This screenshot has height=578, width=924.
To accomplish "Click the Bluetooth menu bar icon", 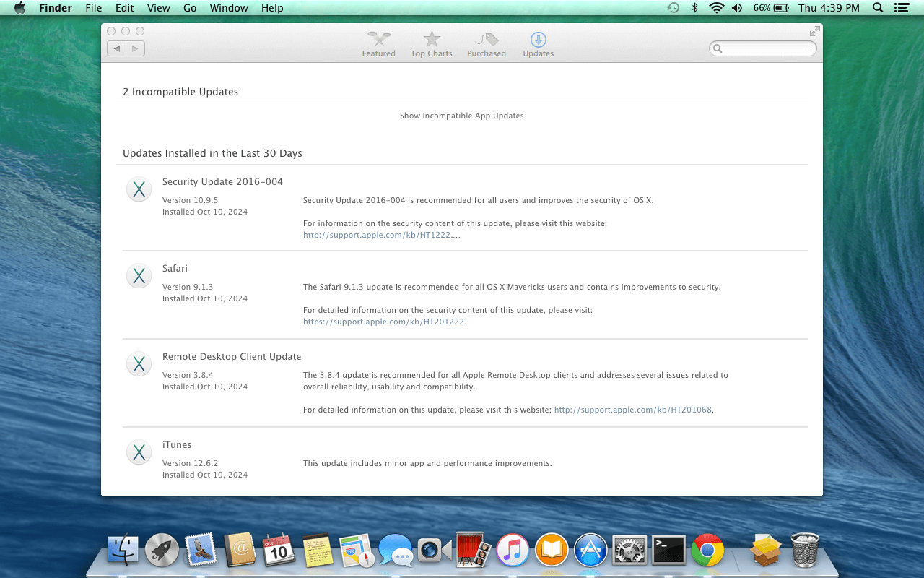I will (x=694, y=8).
